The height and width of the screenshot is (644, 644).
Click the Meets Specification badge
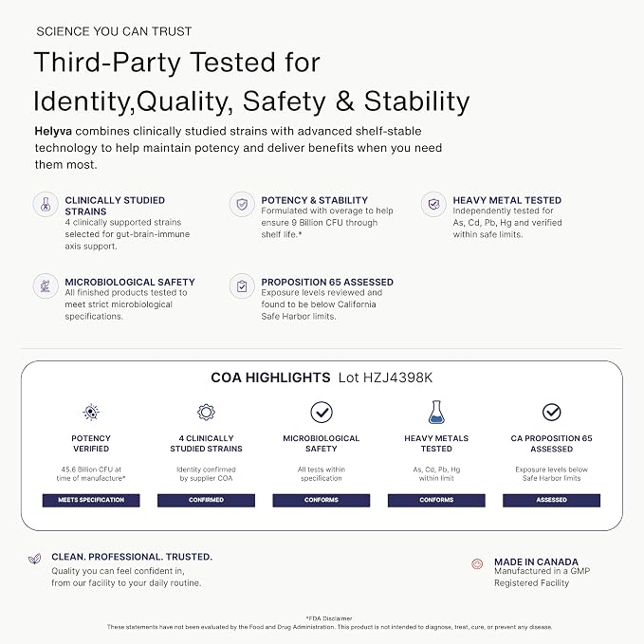[91, 500]
